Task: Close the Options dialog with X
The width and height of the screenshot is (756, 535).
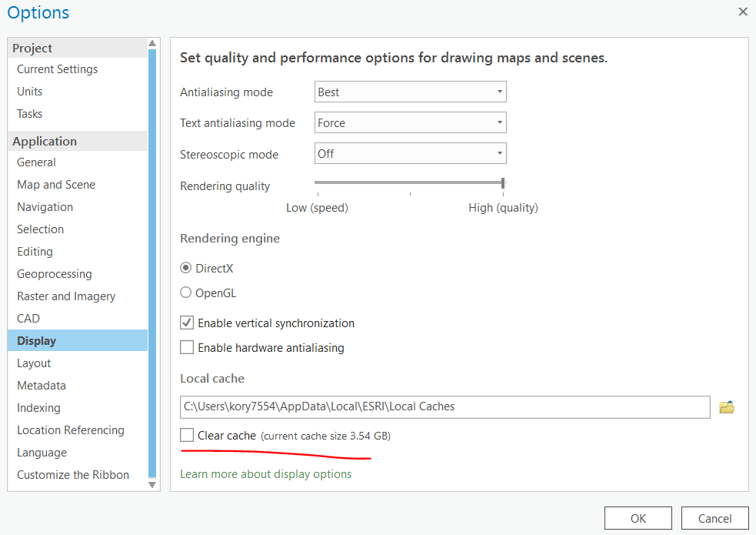Action: click(x=742, y=12)
